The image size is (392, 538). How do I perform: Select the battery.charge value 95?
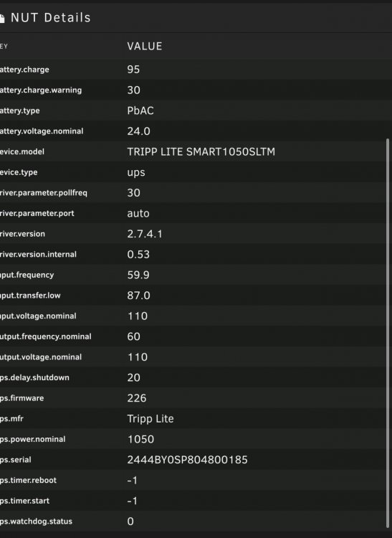pos(133,70)
